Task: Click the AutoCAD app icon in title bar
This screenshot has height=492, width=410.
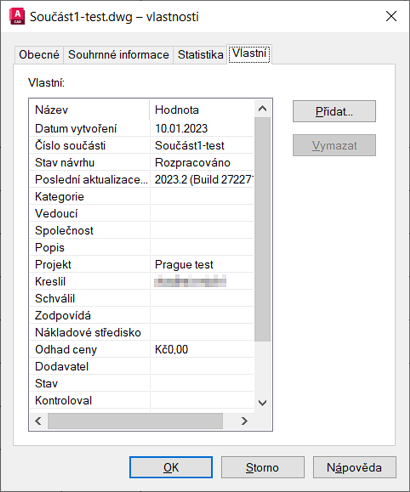Action: click(17, 17)
